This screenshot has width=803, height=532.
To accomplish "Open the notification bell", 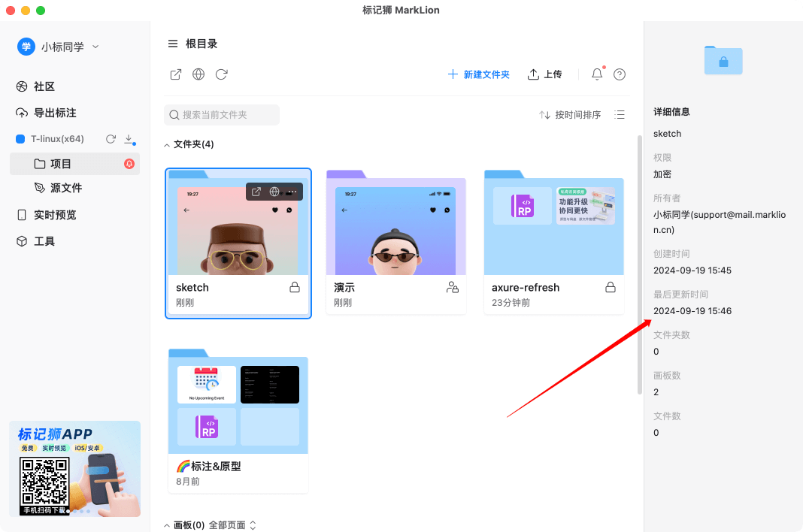I will coord(597,74).
